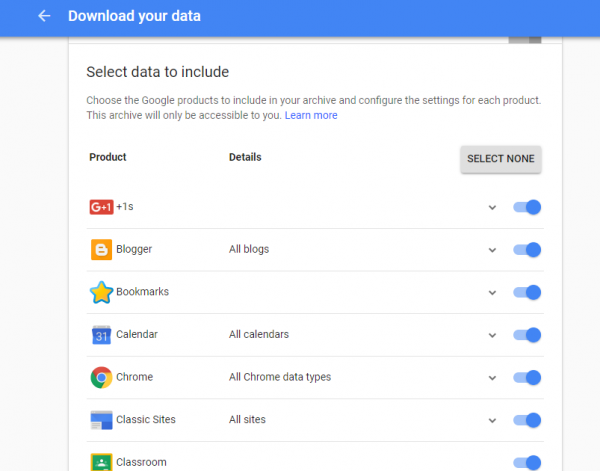Open Classic Sites options chevron
The width and height of the screenshot is (600, 471).
click(492, 420)
